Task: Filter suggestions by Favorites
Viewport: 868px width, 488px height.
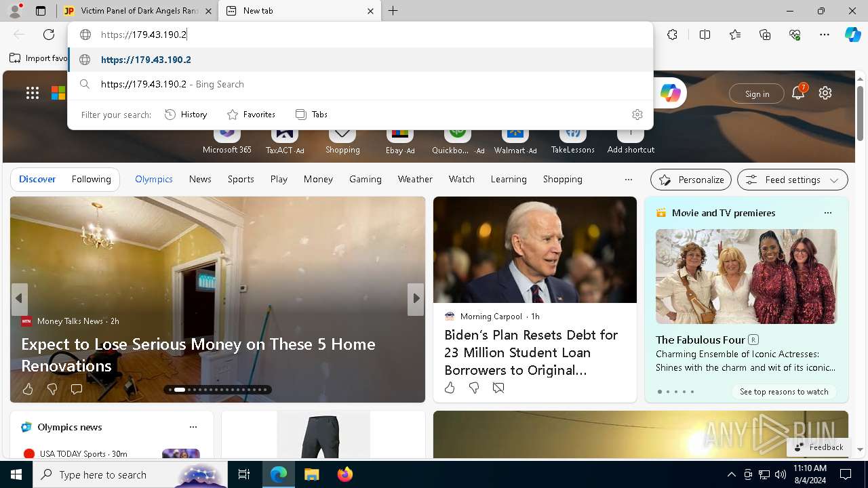Action: [x=251, y=115]
